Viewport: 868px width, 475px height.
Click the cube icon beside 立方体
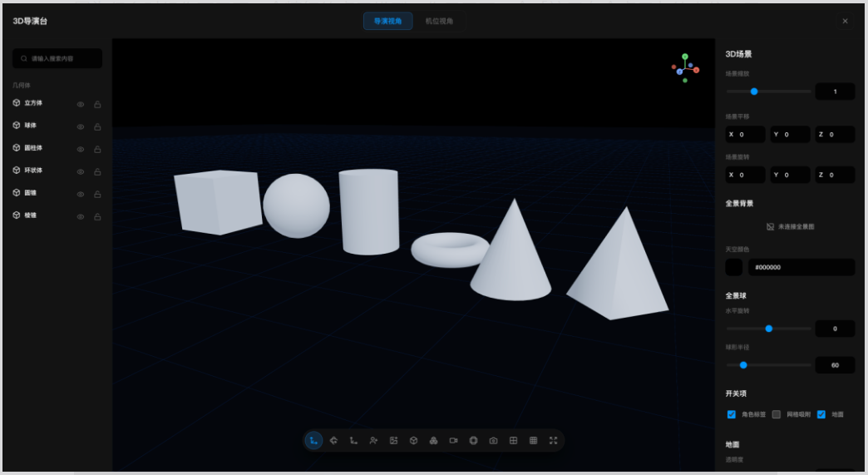[17, 103]
